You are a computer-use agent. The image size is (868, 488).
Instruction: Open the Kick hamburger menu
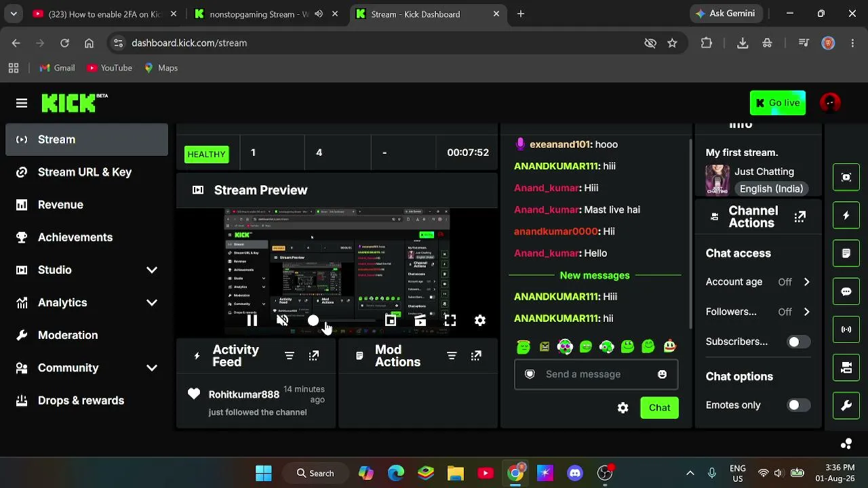(22, 103)
